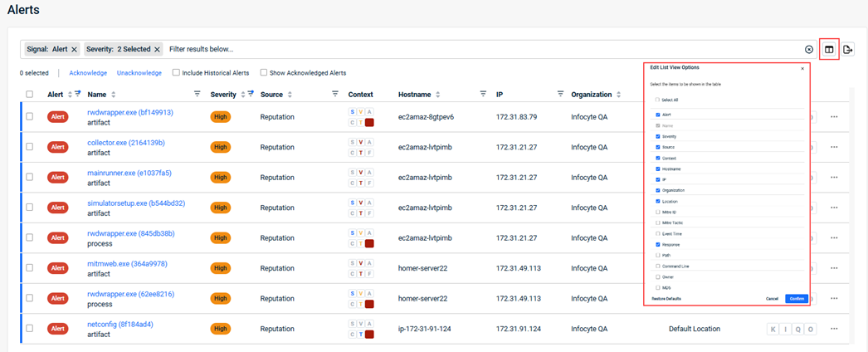Click into the Filter results below field
Viewport: 868px width, 352px height.
coord(481,50)
